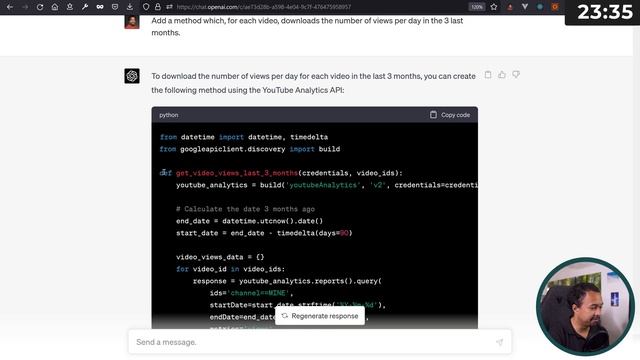This screenshot has width=640, height=360.
Task: Copy the response with the clipboard icon
Action: coord(488,75)
